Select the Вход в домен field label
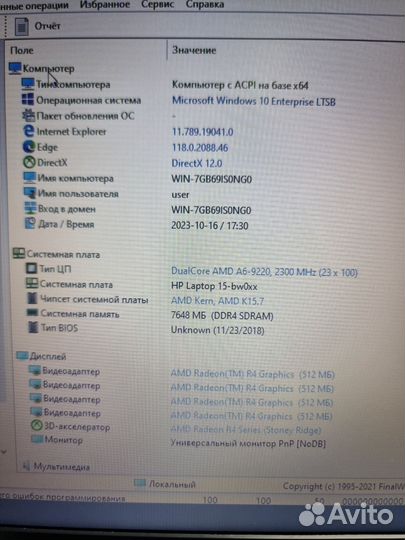The height and width of the screenshot is (540, 405). coord(67,209)
